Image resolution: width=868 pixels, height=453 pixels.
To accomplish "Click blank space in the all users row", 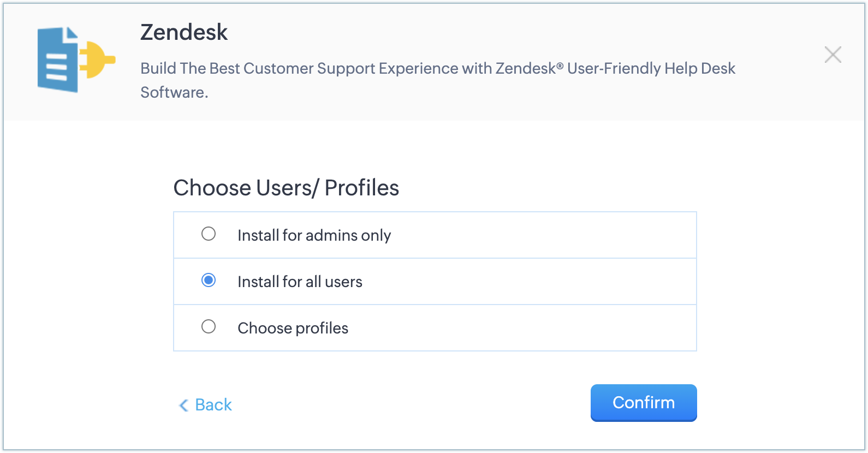I will coord(546,282).
